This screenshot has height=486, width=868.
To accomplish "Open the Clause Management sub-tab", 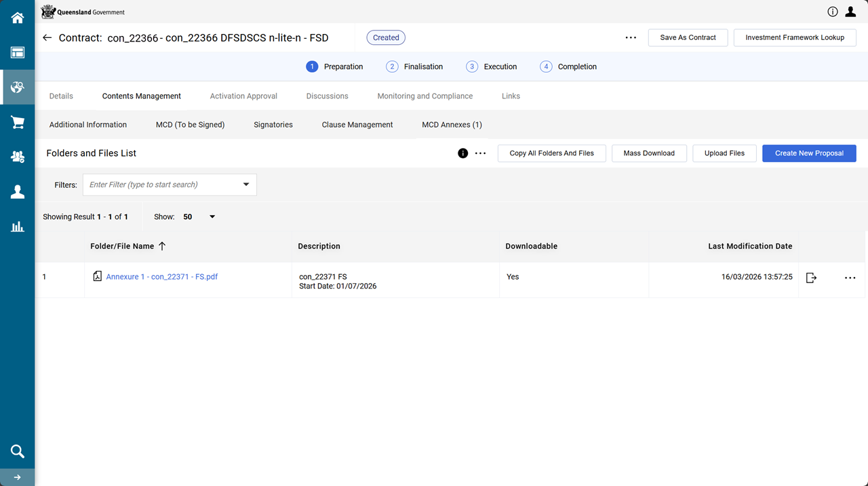I will pyautogui.click(x=357, y=125).
